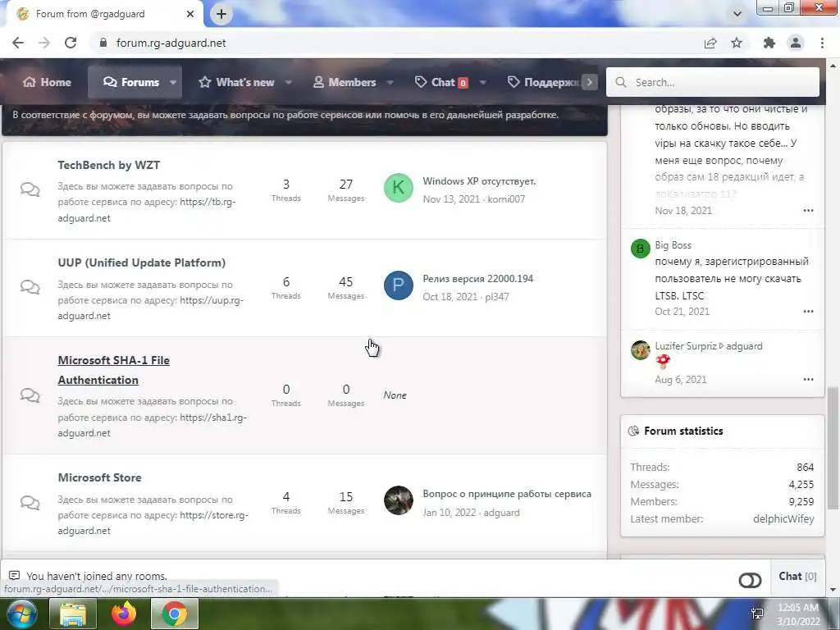The image size is (840, 630).
Task: Open Luzifer Surpriz profile name
Action: pyautogui.click(x=686, y=346)
